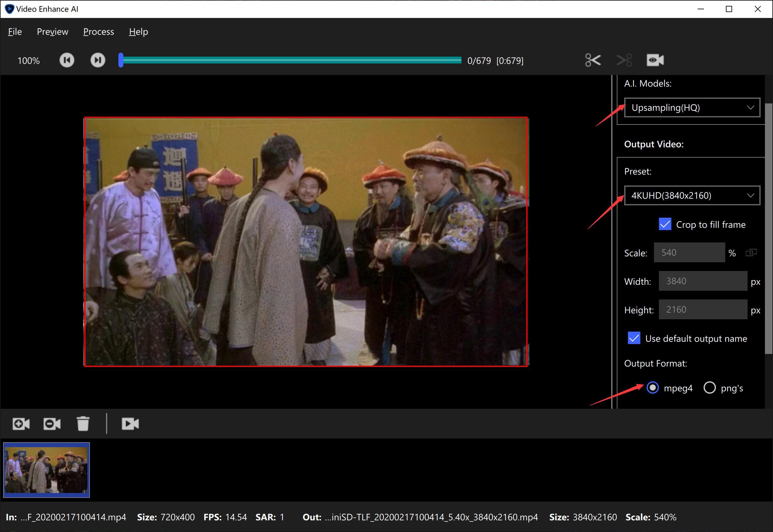Select mpeg4 output format radio
The width and height of the screenshot is (773, 532).
[652, 388]
